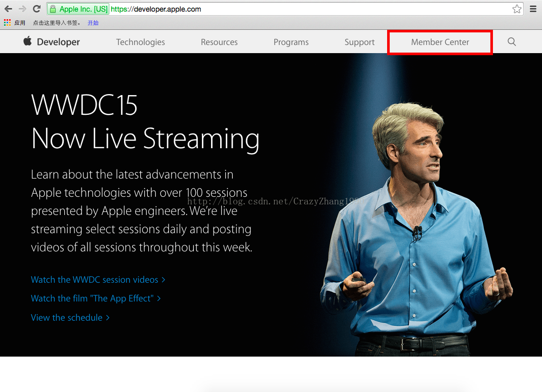Go to the Programs section

(x=291, y=42)
